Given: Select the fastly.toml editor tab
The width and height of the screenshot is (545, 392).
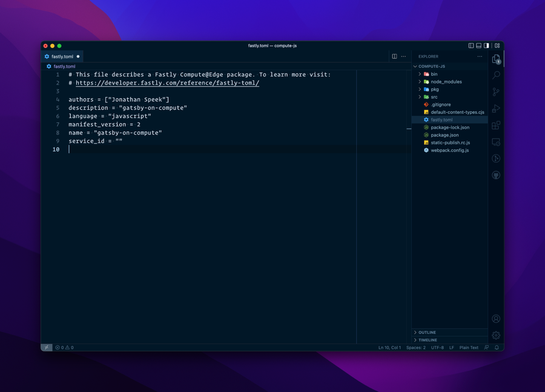Looking at the screenshot, I should (62, 56).
